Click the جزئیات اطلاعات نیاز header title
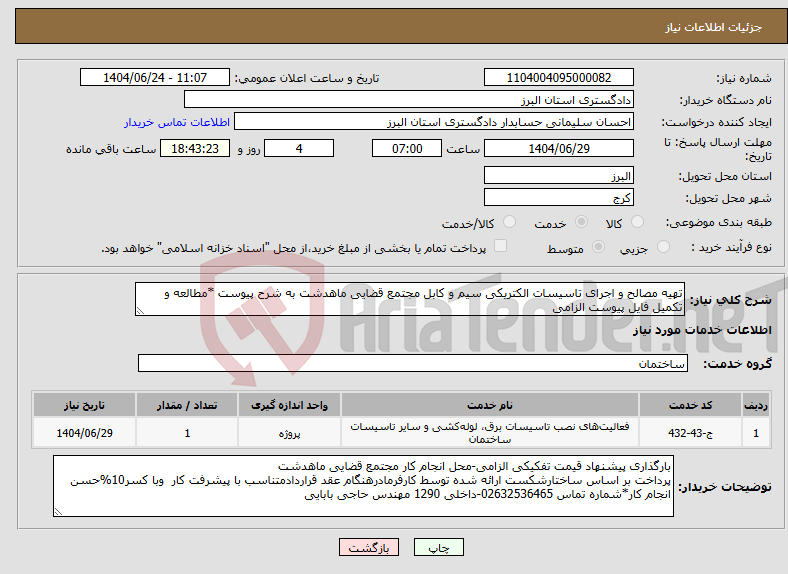The height and width of the screenshot is (574, 788). point(714,27)
